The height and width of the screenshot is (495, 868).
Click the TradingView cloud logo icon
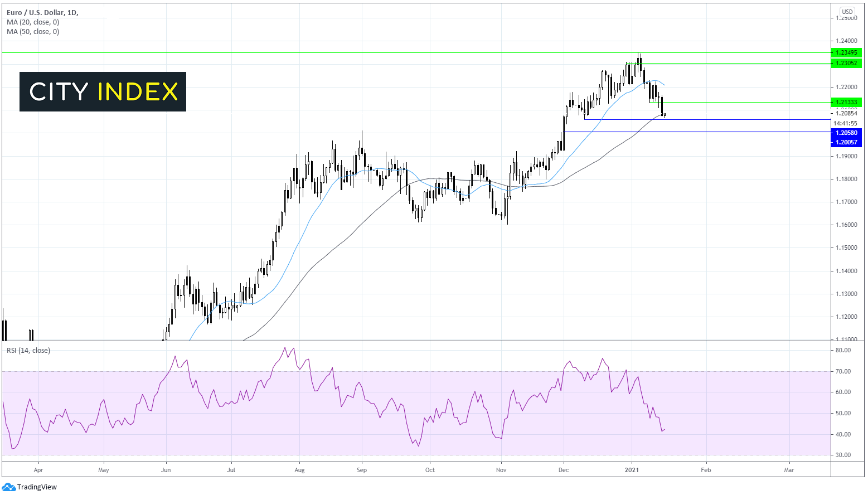[x=8, y=487]
